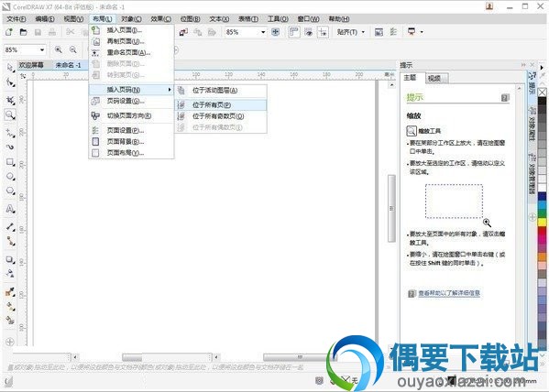549x392 pixels.
Task: Choose 切换页面方向(R) menu entry
Action: [x=131, y=115]
